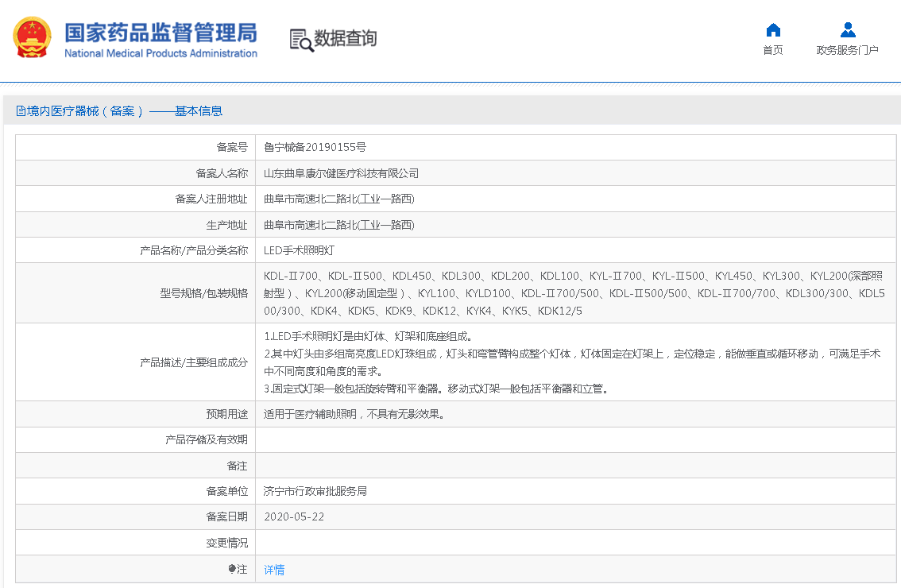This screenshot has height=588, width=901.
Task: Click the national emblem logo
Action: (x=33, y=38)
